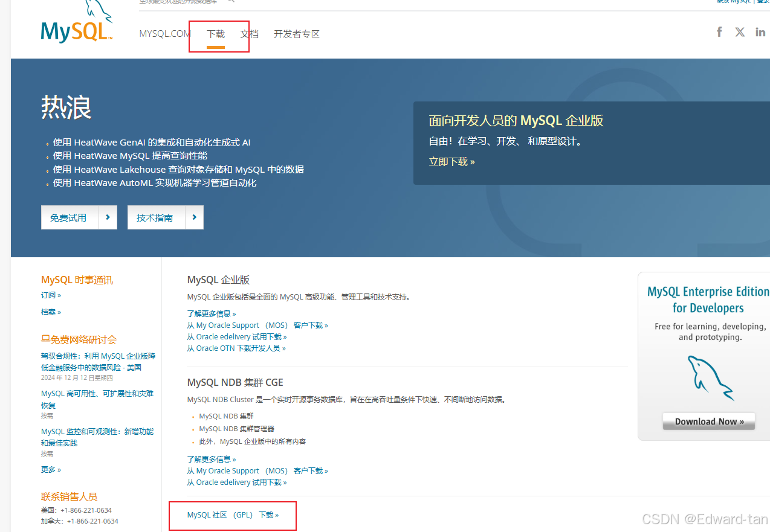Click the MySQL NDB 集群 CGE heading
This screenshot has width=770, height=532.
tap(235, 383)
